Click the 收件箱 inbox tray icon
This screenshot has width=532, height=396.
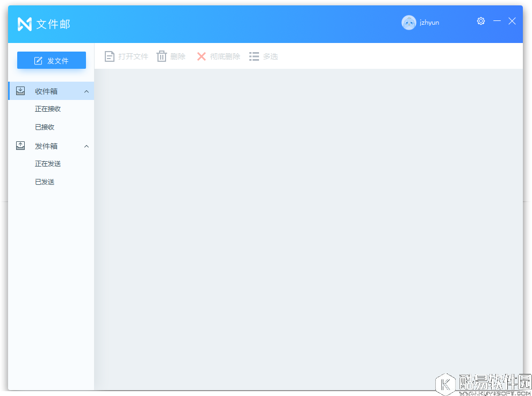click(20, 91)
